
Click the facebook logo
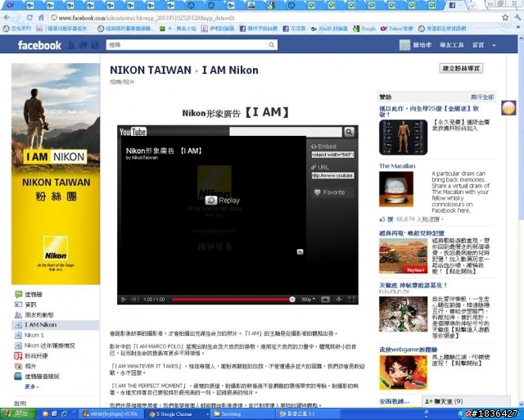pos(39,46)
